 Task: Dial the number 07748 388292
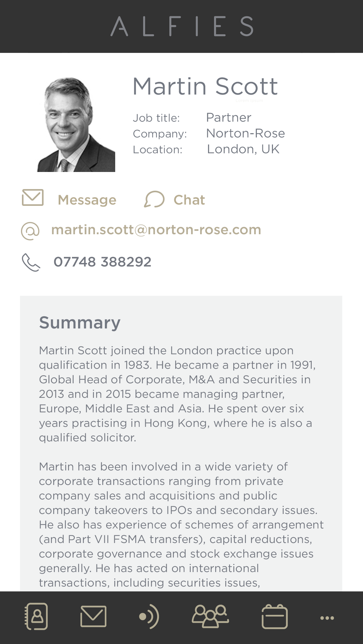(102, 262)
